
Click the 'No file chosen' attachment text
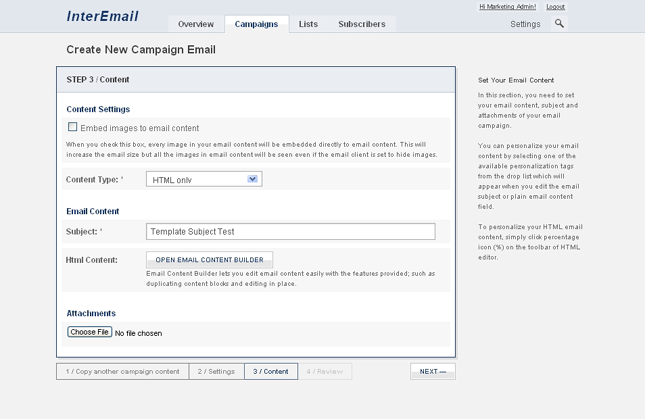[138, 333]
